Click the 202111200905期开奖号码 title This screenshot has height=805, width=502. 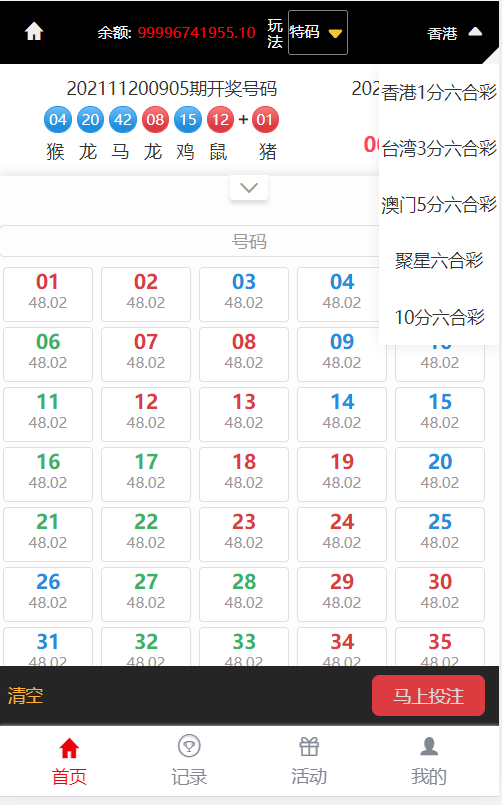171,89
